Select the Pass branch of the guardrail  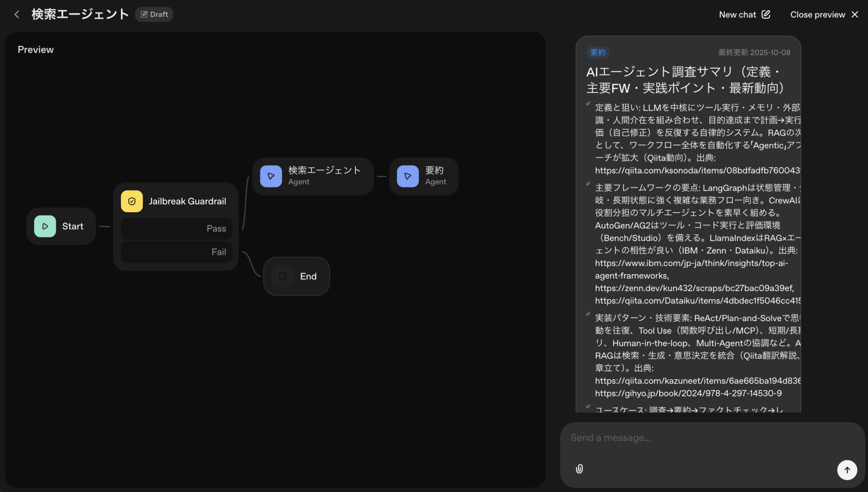click(176, 229)
